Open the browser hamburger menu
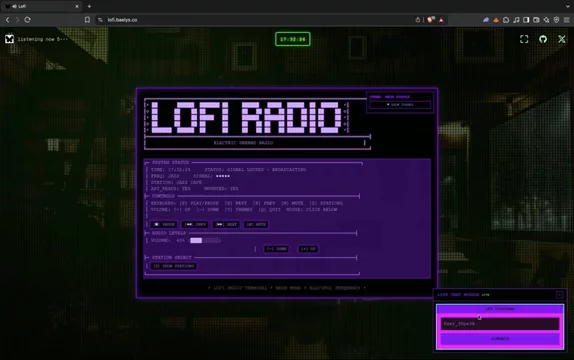Screen dimensions: 574x360 click(x=566, y=20)
